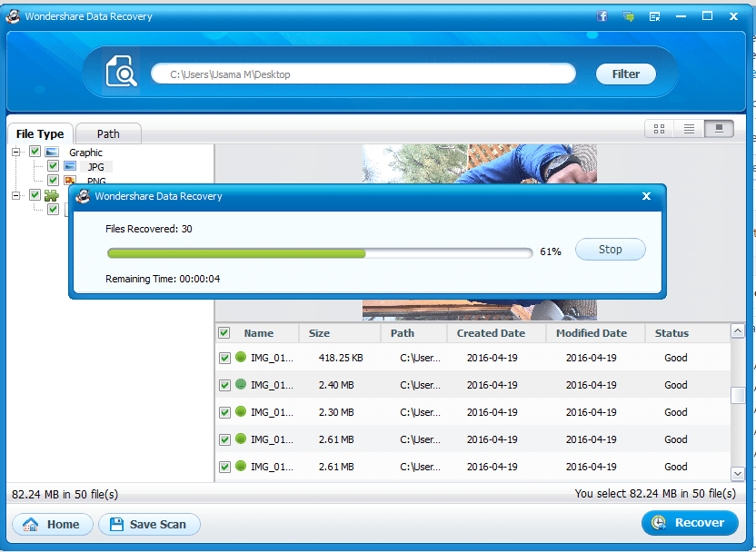Toggle the puzzle category checkbox

pyautogui.click(x=35, y=194)
